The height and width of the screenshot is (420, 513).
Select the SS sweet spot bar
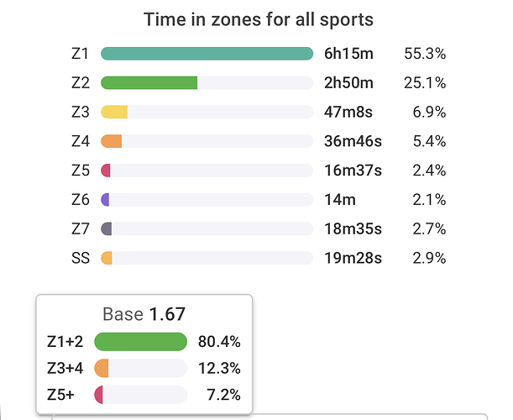pos(107,258)
